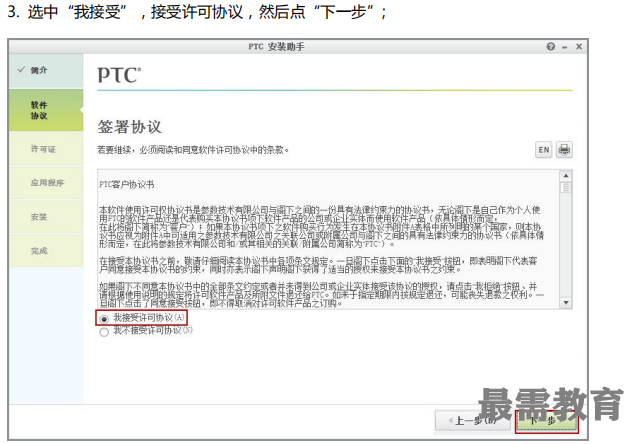Click the 若要继续 instruction sentence
Screen dimensions: 630x444
(193, 150)
